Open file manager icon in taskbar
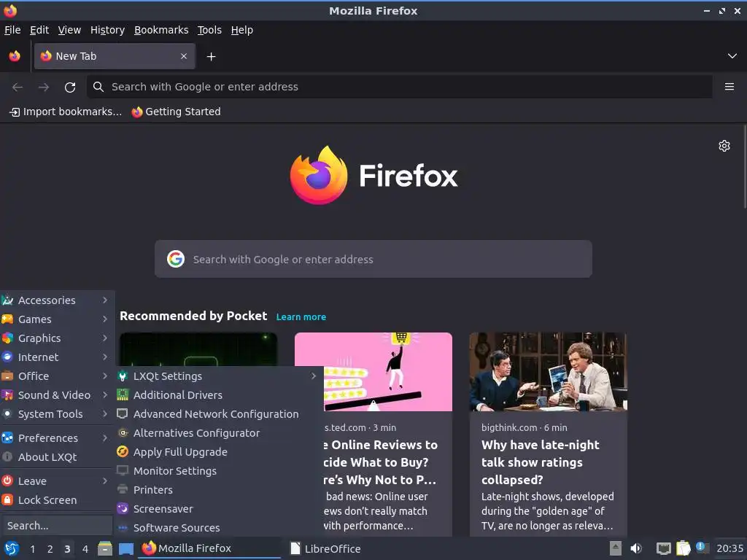The image size is (747, 560). (105, 548)
